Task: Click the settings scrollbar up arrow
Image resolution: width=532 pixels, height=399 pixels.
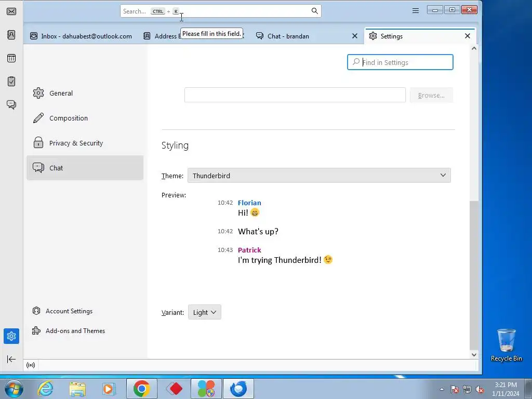Action: (474, 48)
